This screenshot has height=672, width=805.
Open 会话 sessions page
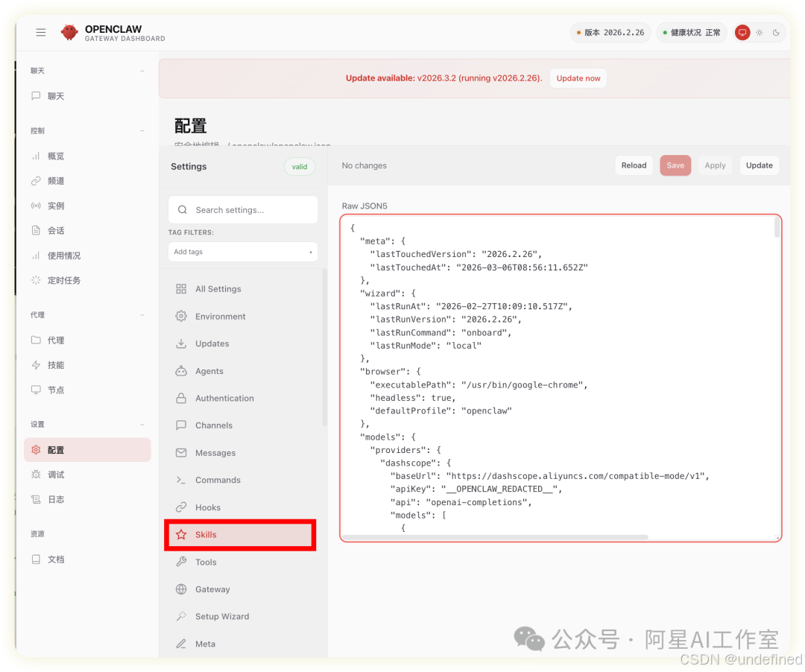pyautogui.click(x=87, y=230)
